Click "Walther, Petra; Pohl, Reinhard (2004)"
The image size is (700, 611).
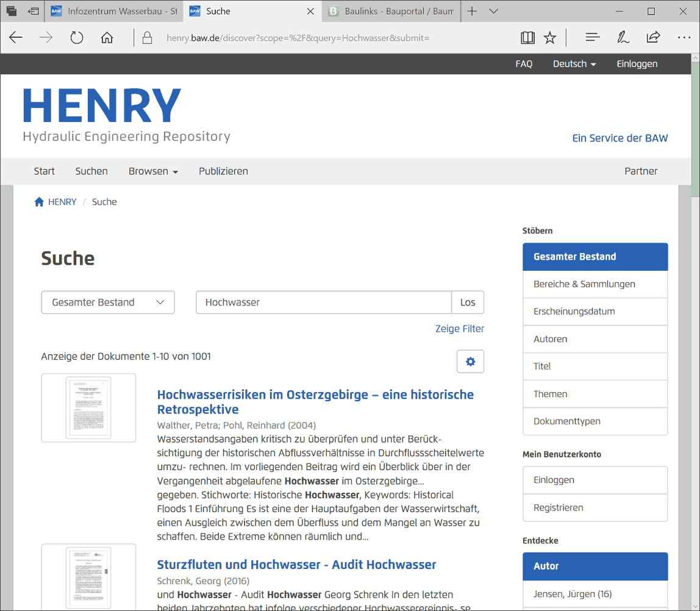[x=236, y=426]
